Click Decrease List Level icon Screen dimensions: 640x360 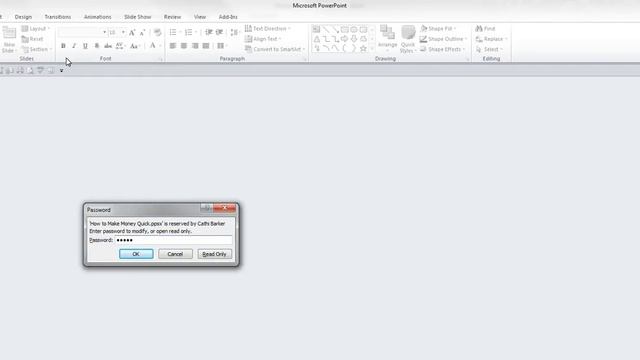[209, 32]
